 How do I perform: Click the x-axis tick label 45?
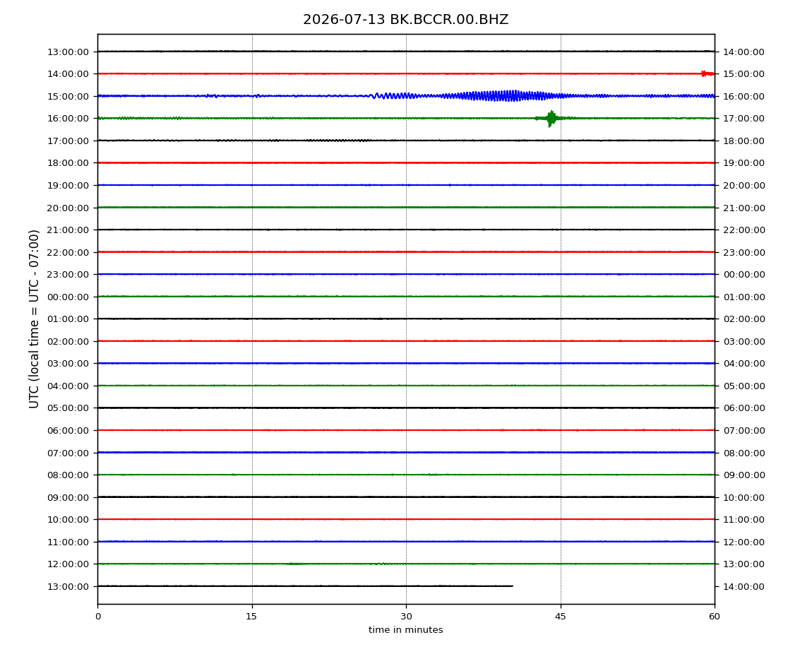point(561,617)
